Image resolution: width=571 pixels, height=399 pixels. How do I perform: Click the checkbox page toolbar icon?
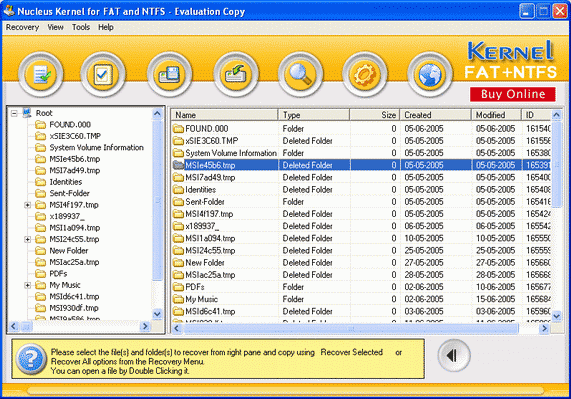point(103,74)
